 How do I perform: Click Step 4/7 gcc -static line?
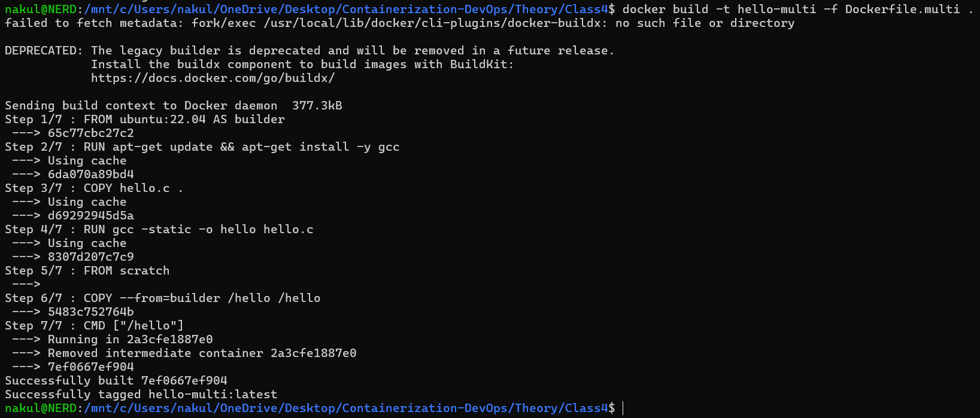(159, 230)
